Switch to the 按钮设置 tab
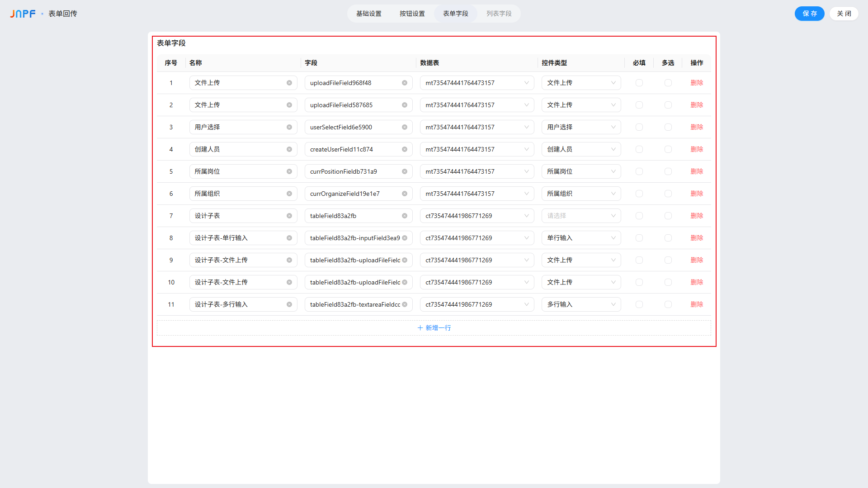This screenshot has width=868, height=488. (412, 14)
